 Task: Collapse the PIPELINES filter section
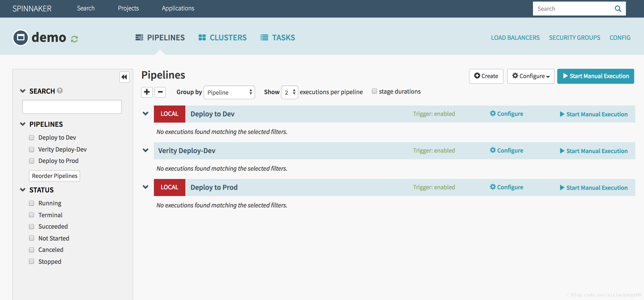click(x=23, y=124)
